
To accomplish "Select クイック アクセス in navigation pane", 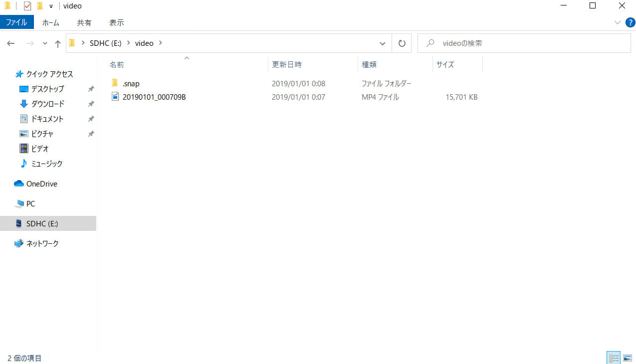I will tap(49, 74).
